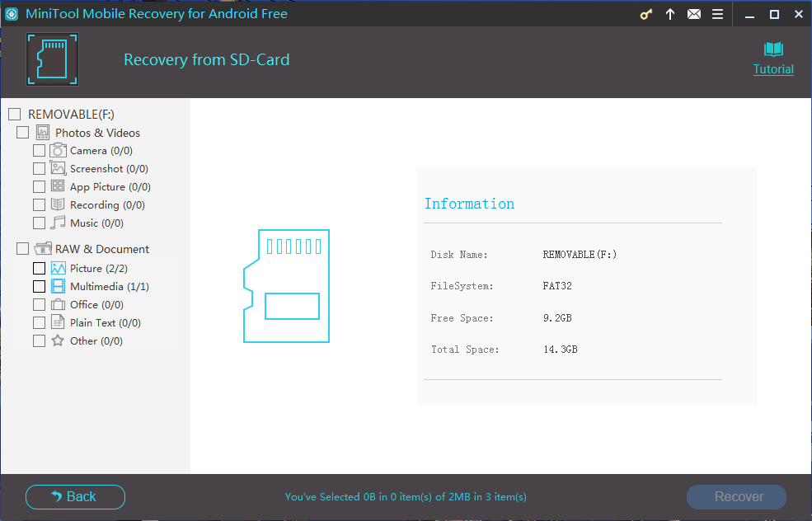Select the Photos & Videos tree label
The height and width of the screenshot is (521, 812).
97,133
